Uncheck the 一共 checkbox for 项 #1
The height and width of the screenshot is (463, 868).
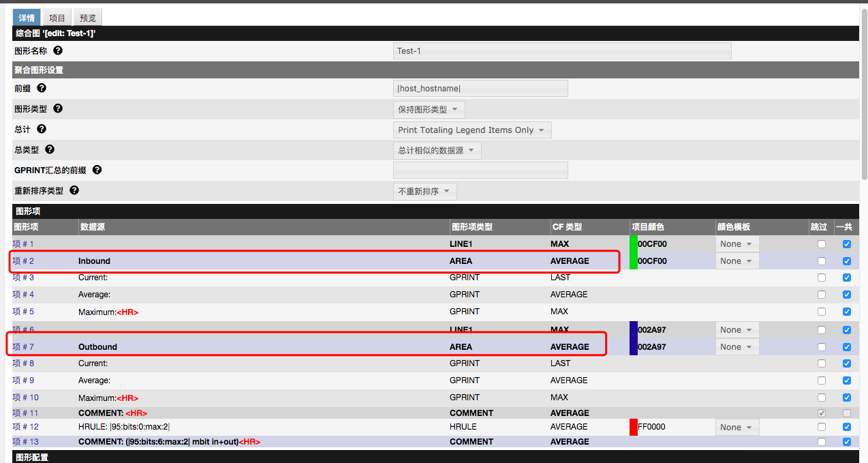pos(846,243)
